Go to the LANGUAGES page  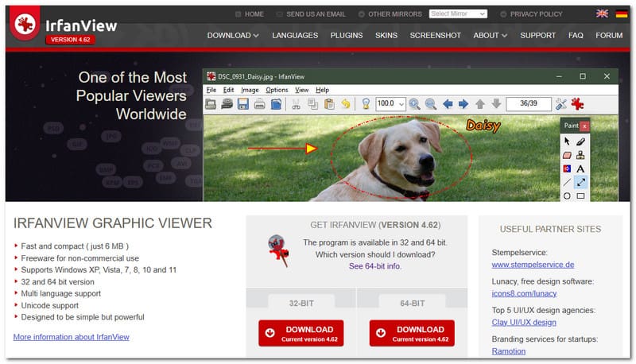coord(295,36)
